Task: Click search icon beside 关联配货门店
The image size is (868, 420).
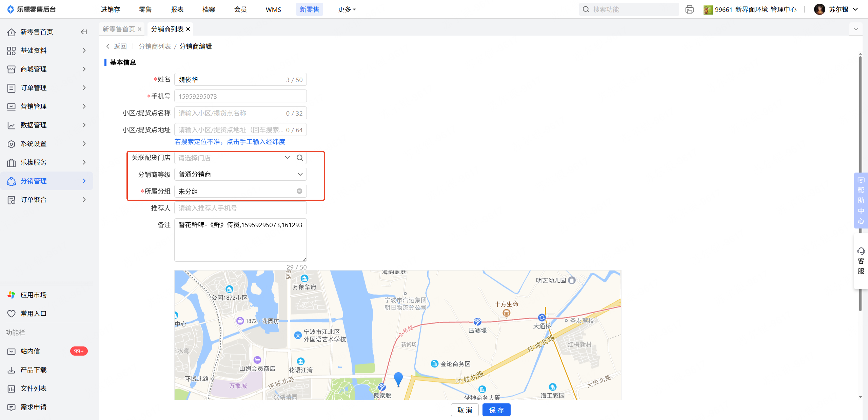Action: 300,158
